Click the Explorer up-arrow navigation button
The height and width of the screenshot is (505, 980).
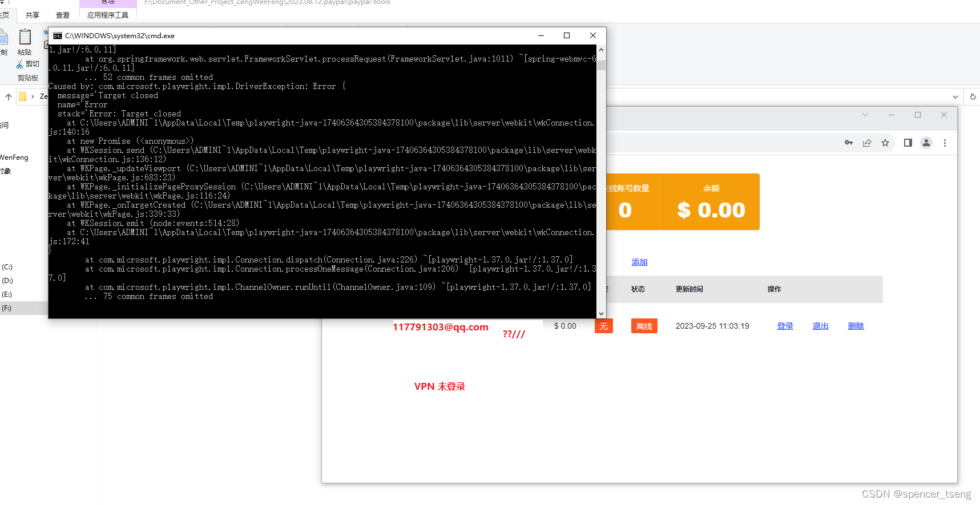point(9,96)
